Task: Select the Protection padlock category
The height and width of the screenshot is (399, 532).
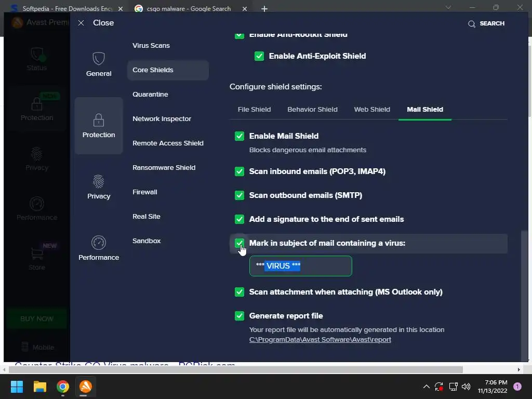Action: (x=98, y=126)
